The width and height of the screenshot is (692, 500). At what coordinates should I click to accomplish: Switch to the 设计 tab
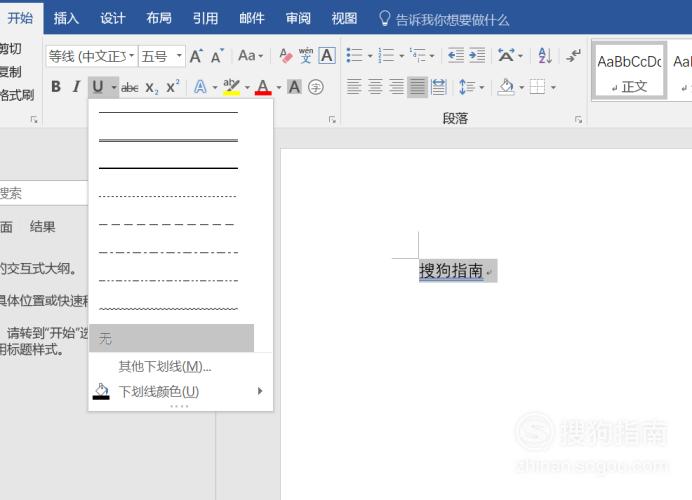(113, 18)
